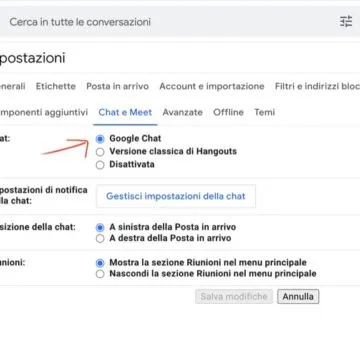
Task: Open the Offline settings tab
Action: point(228,112)
